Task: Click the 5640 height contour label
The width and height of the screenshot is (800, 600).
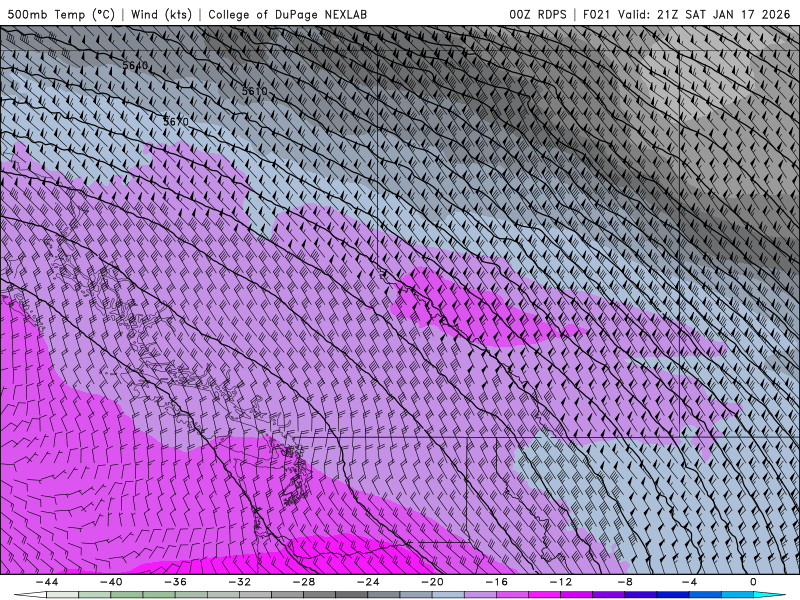Action: (135, 65)
